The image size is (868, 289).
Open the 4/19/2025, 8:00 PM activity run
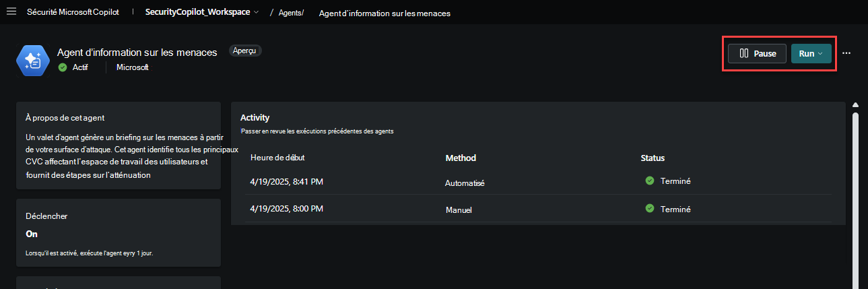click(x=287, y=209)
